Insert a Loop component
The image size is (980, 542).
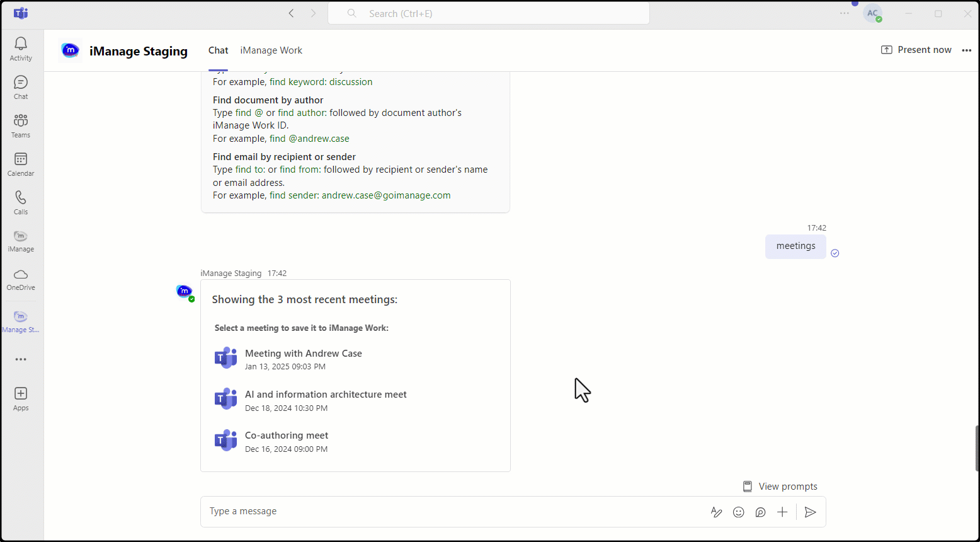pos(760,512)
